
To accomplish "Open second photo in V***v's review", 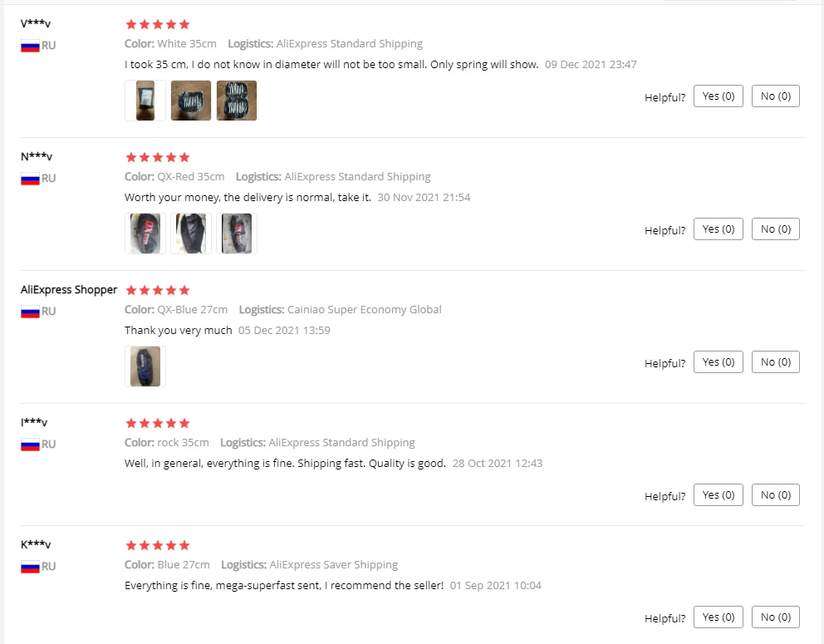I will point(191,101).
